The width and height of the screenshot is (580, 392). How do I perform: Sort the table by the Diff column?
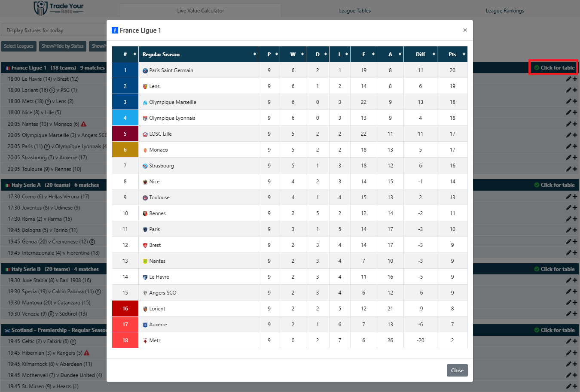pyautogui.click(x=420, y=55)
